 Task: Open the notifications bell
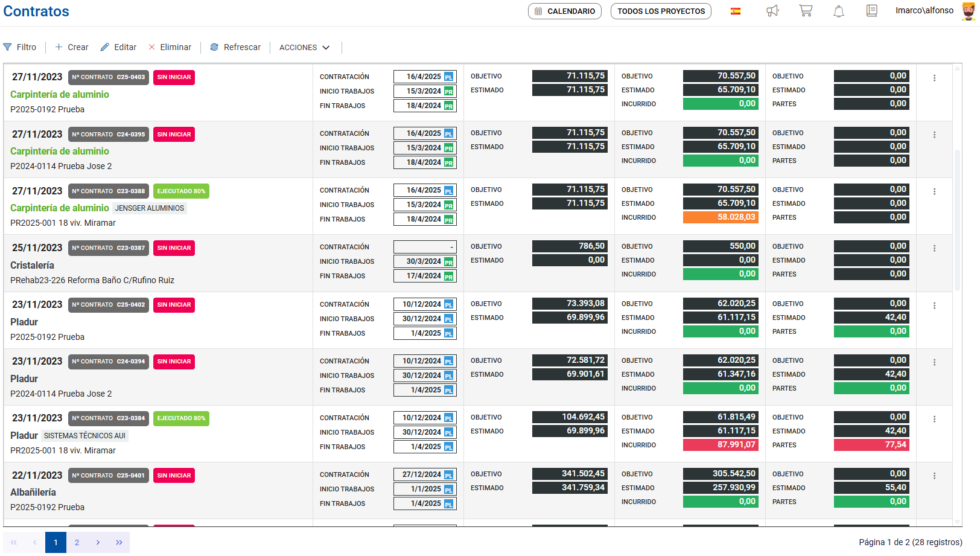click(x=839, y=11)
